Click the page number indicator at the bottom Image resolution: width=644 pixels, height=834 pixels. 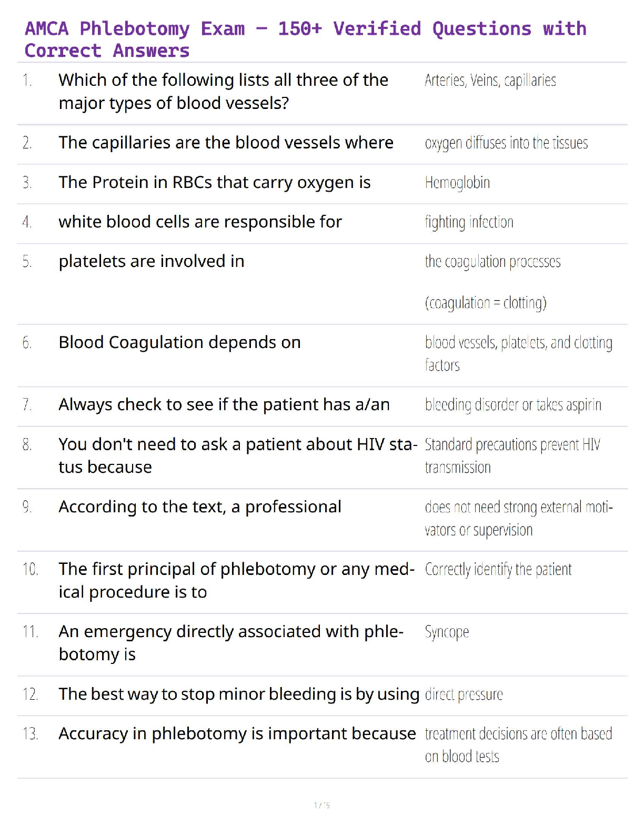(321, 805)
